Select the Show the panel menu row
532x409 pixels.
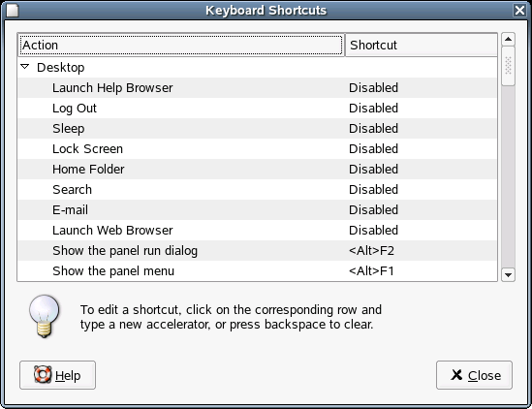tap(258, 270)
